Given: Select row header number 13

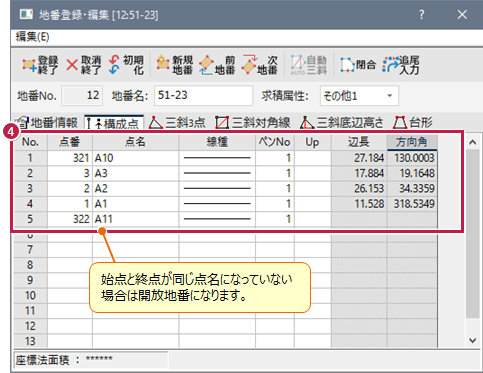Looking at the screenshot, I should (x=30, y=341).
